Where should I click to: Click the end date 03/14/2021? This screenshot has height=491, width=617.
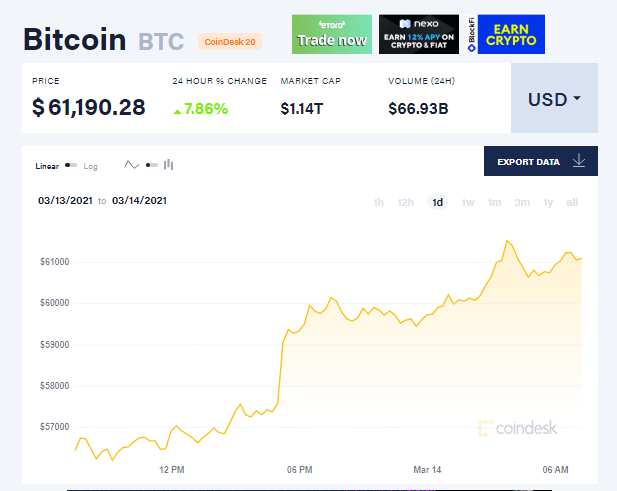click(139, 201)
